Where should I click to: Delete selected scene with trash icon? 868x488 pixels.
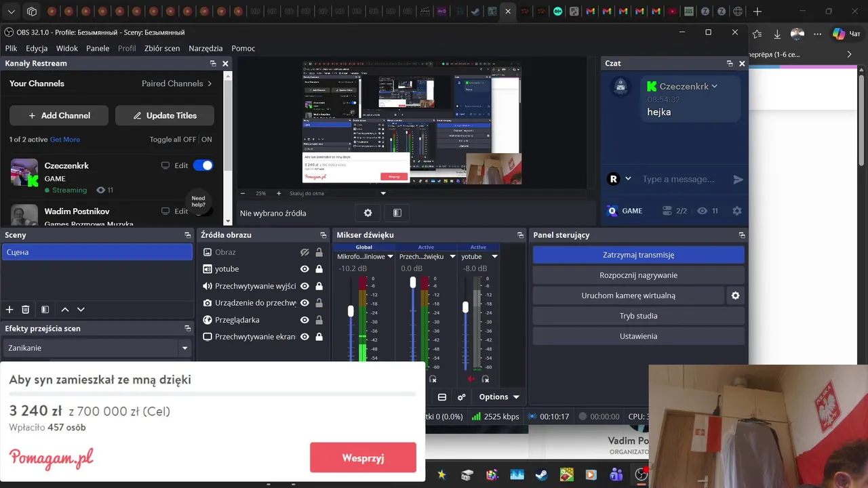pos(26,310)
